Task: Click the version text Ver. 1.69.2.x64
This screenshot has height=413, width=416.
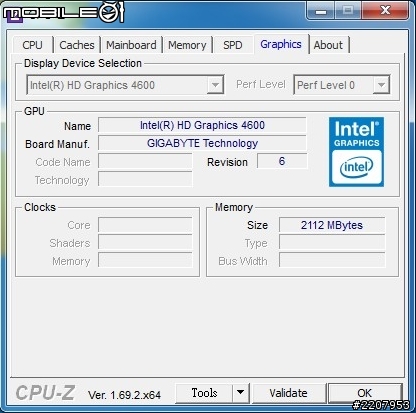Action: (x=124, y=395)
